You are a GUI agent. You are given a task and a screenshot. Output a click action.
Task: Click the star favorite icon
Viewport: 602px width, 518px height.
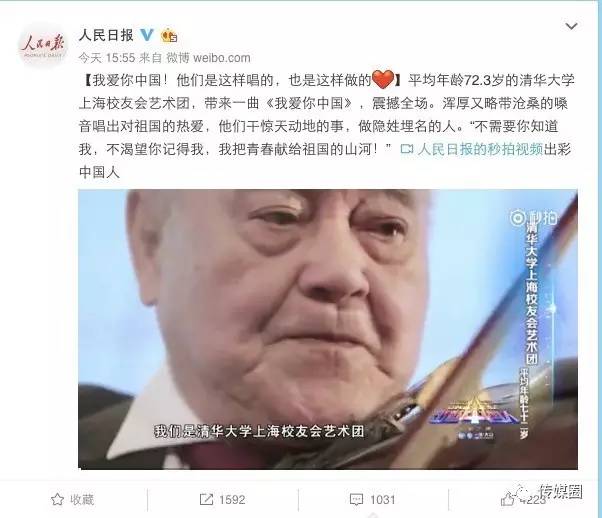pos(57,500)
